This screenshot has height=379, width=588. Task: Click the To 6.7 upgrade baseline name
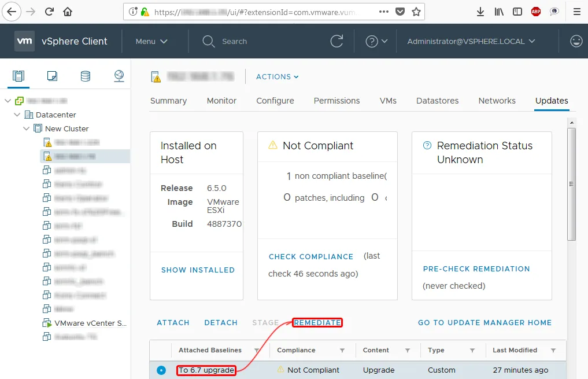pos(206,370)
